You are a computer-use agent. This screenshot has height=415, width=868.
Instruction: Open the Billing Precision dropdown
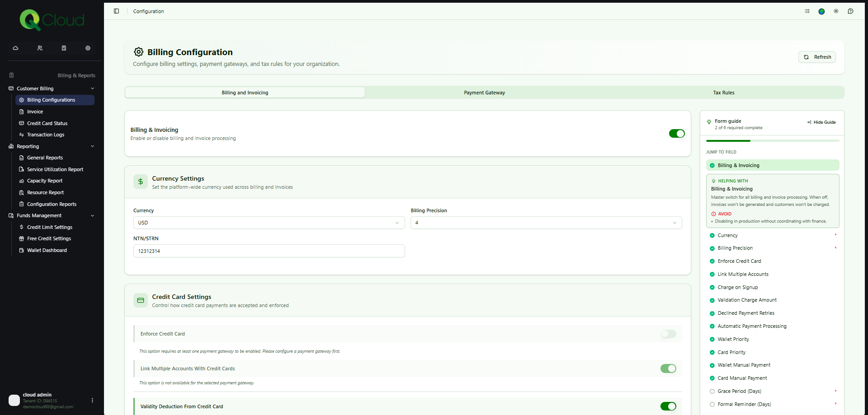click(546, 223)
